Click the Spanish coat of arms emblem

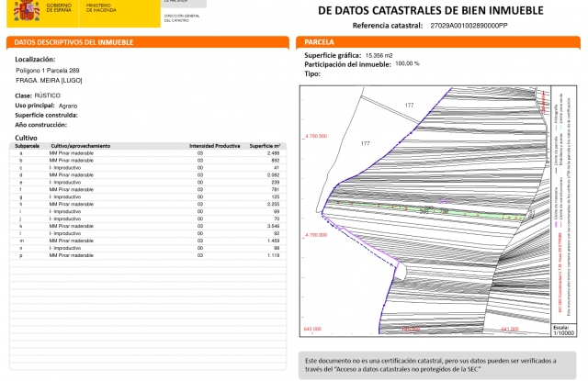tap(27, 11)
